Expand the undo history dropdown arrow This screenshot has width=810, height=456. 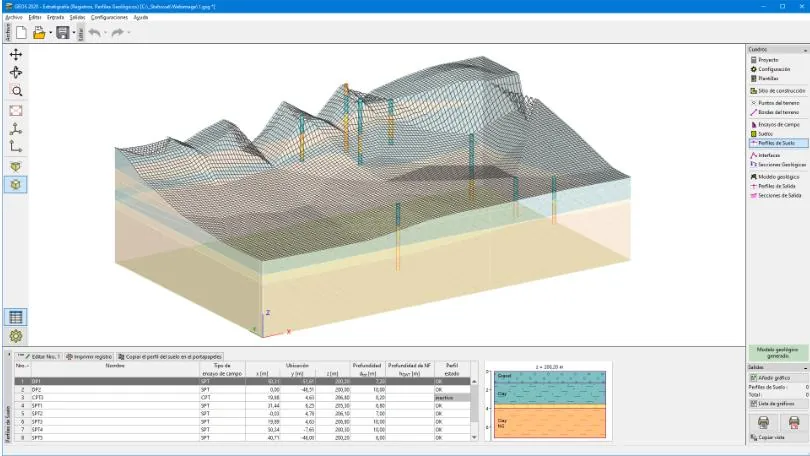[105, 33]
